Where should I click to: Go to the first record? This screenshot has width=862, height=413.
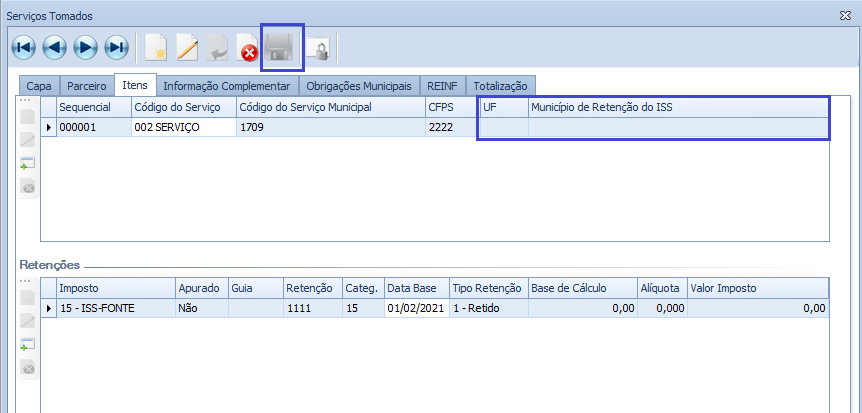23,47
